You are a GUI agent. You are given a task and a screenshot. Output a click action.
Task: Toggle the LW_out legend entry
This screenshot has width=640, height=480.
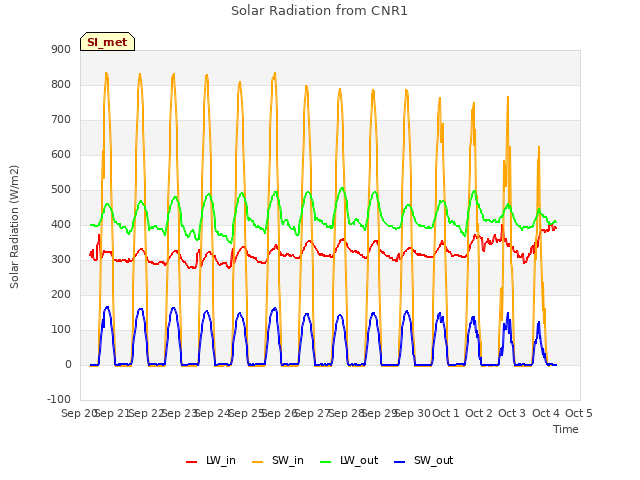[349, 460]
